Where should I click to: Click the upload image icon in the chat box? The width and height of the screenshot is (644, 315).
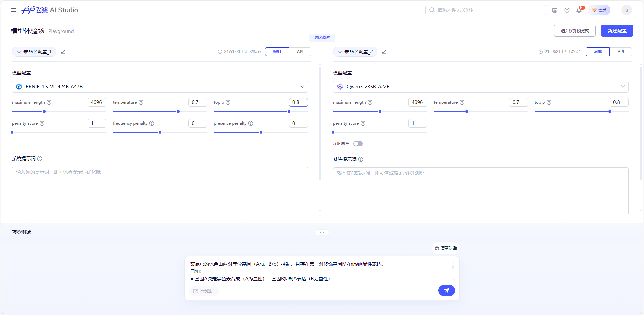point(196,291)
